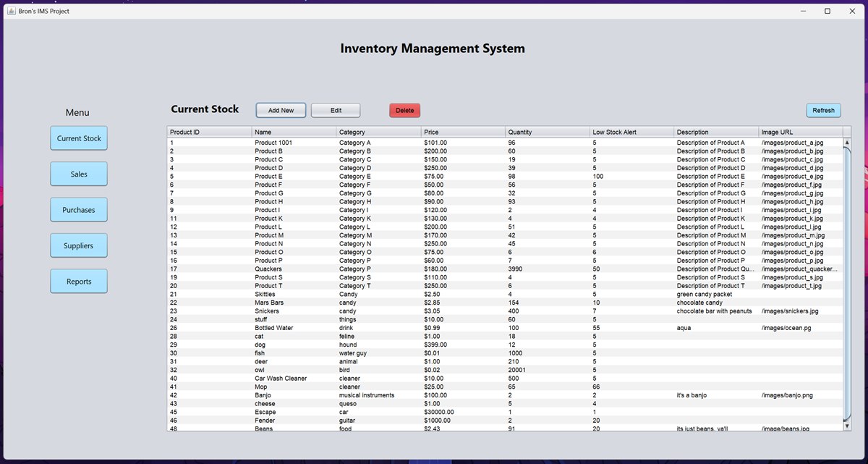Click the 'musical instruments' category cell
The width and height of the screenshot is (868, 464).
click(x=378, y=395)
